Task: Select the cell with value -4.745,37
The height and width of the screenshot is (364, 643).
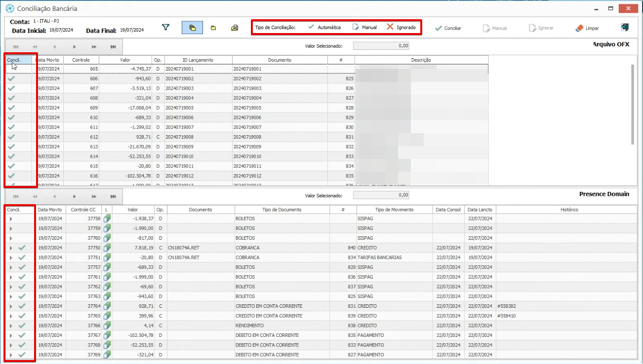Action: [x=125, y=69]
